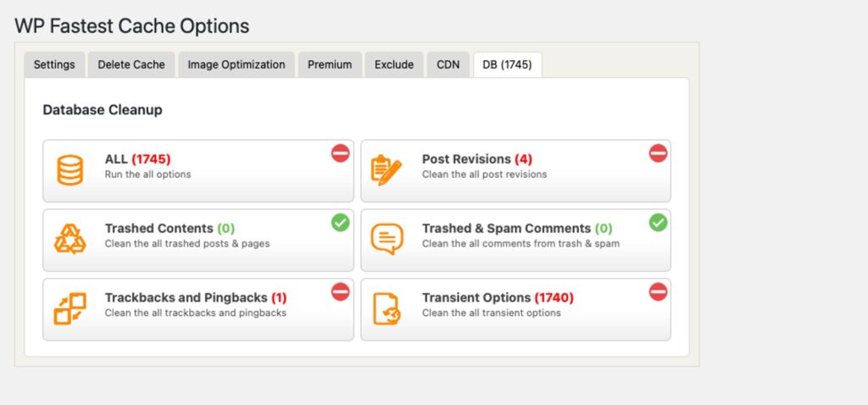Click red minus icon on Transient Options
Image resolution: width=868 pixels, height=405 pixels.
[658, 292]
